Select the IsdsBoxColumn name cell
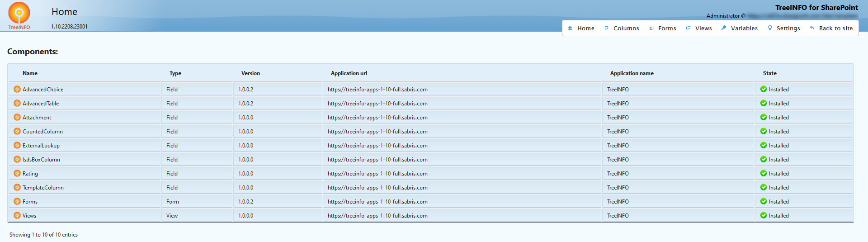 tap(85, 159)
